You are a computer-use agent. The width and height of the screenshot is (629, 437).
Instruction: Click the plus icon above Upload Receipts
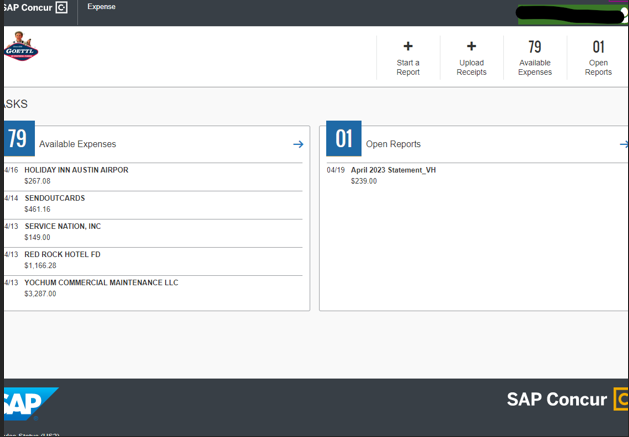(471, 46)
